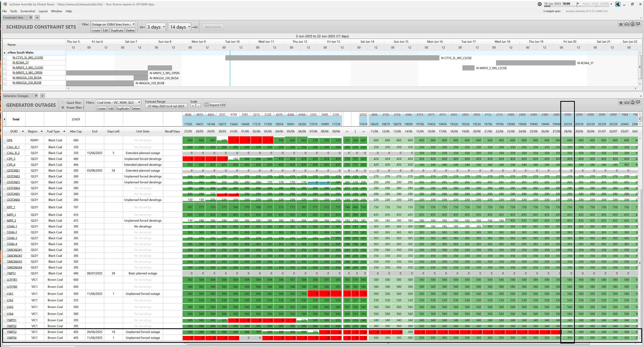Open N-CTYS_3L_WG_CLOSE constraint link
The image size is (644, 347).
click(28, 58)
